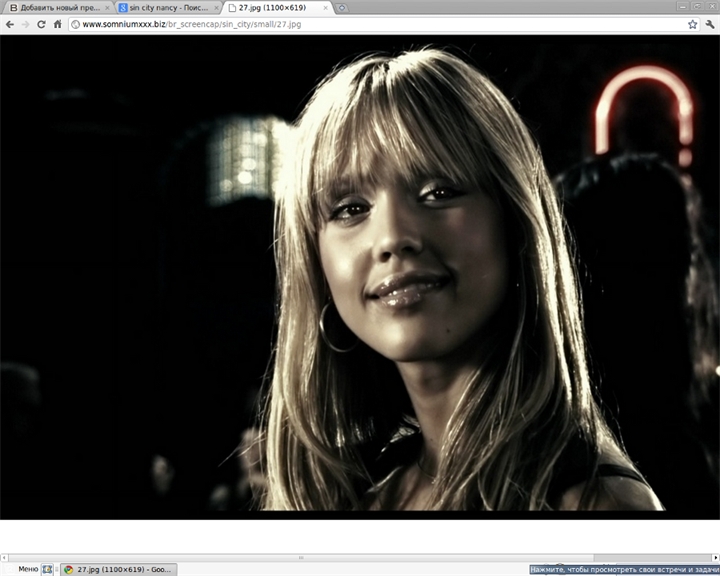Select the '27.jpg (1100×619)' tab
The image size is (720, 576).
click(278, 8)
